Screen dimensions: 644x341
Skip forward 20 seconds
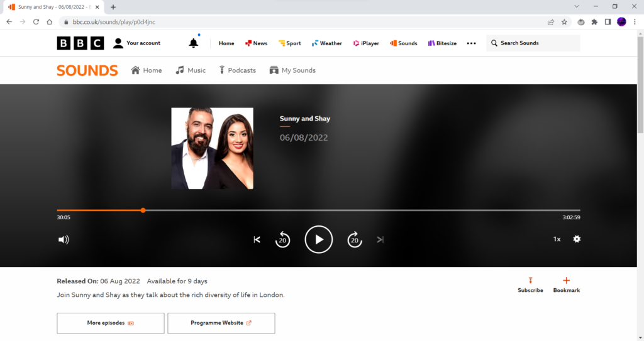click(355, 240)
